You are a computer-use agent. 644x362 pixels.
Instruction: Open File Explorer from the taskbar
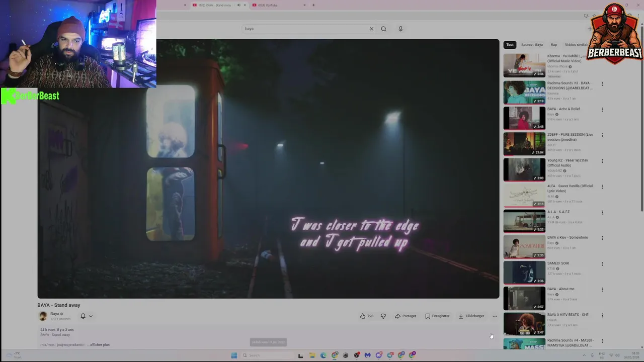[312, 355]
